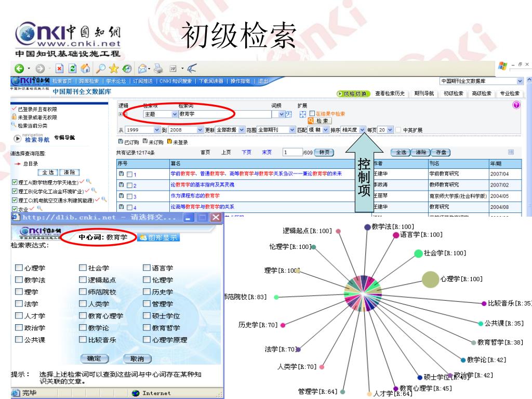The width and height of the screenshot is (532, 399).
Task: Click the Home icon in browser toolbar
Action: click(x=85, y=69)
